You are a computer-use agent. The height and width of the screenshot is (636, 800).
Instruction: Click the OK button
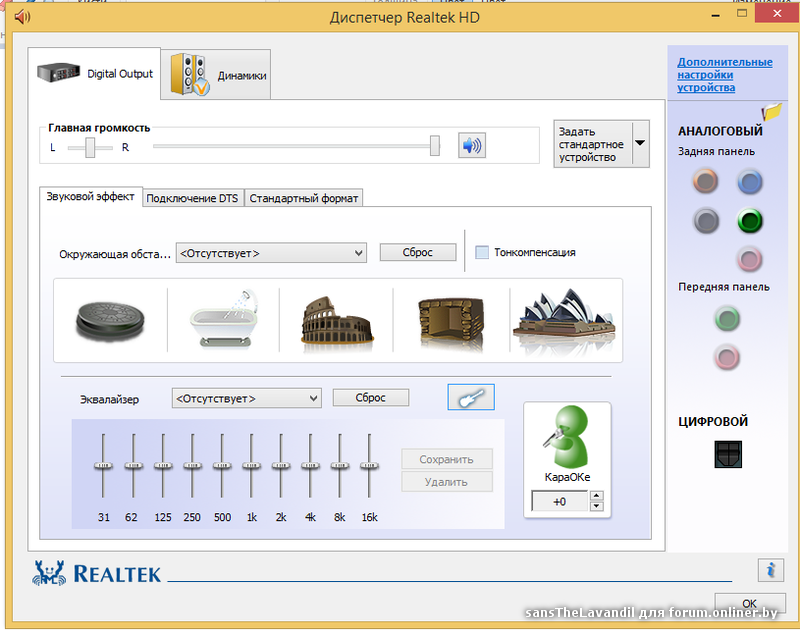click(x=749, y=603)
